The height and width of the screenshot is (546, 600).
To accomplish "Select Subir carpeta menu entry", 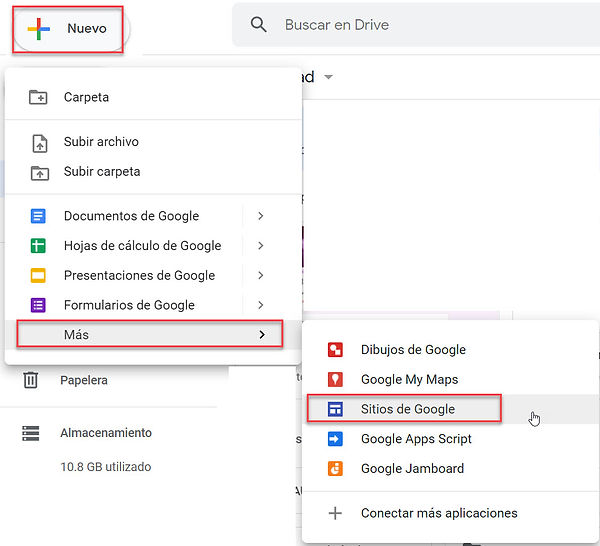I will pos(153,171).
